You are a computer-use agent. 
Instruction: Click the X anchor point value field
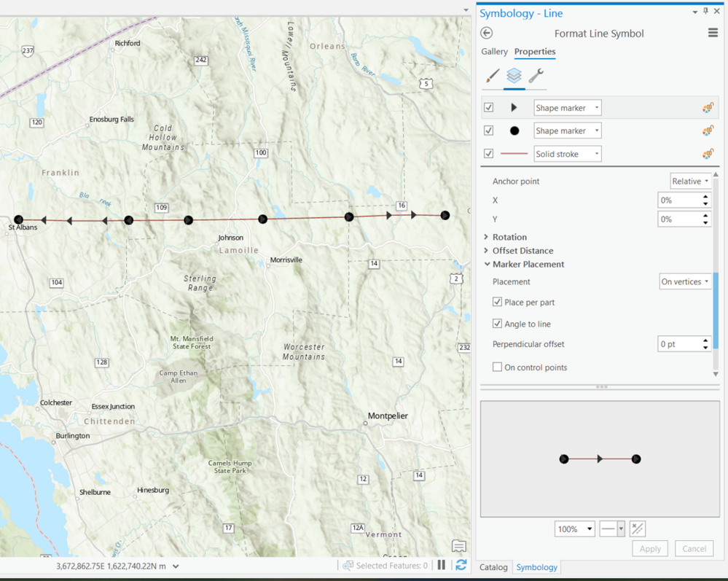680,200
